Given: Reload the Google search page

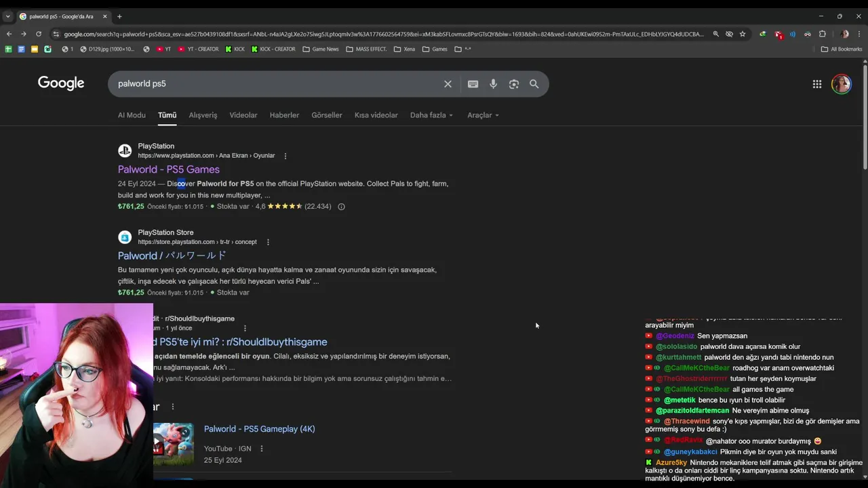Looking at the screenshot, I should point(39,34).
